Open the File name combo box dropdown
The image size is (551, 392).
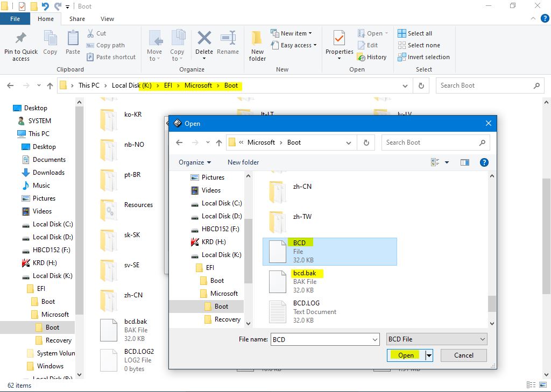point(375,339)
